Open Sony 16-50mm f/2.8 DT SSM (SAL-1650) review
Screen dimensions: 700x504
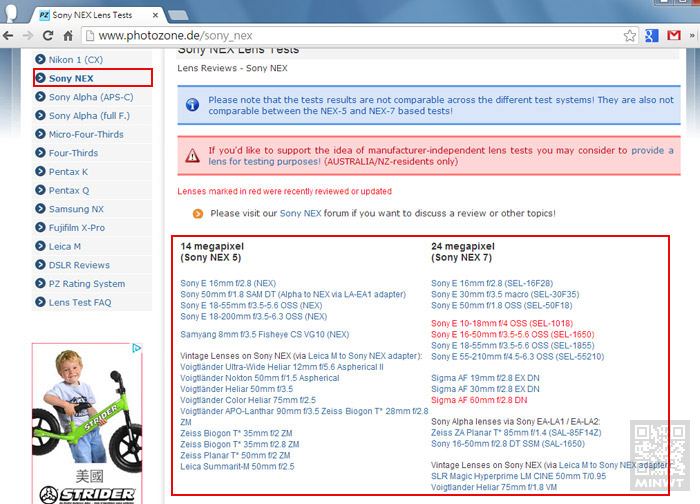point(508,444)
